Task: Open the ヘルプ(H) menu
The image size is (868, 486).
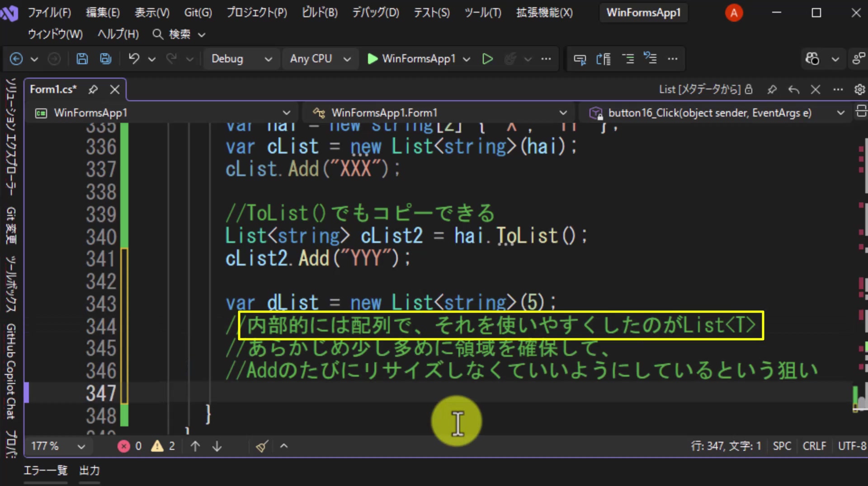Action: click(x=118, y=34)
